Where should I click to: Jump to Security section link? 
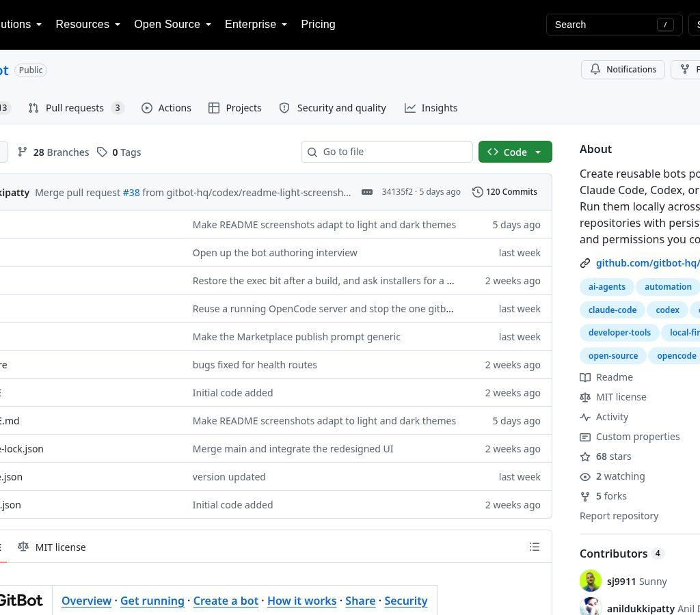[406, 601]
